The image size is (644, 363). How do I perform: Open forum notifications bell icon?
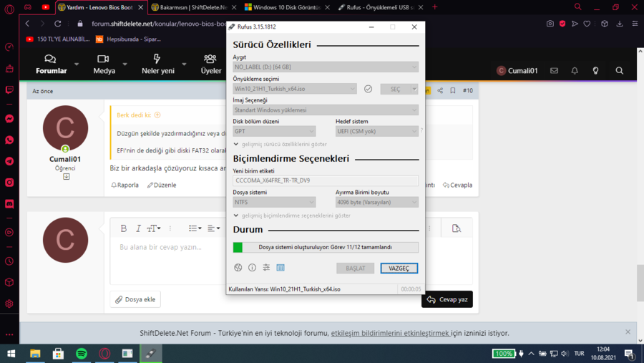(575, 71)
